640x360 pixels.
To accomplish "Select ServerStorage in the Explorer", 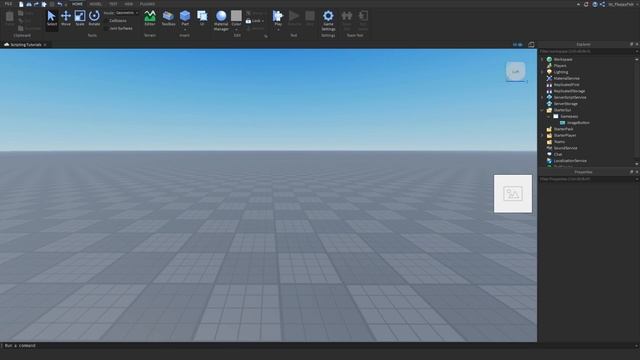I will pos(565,104).
